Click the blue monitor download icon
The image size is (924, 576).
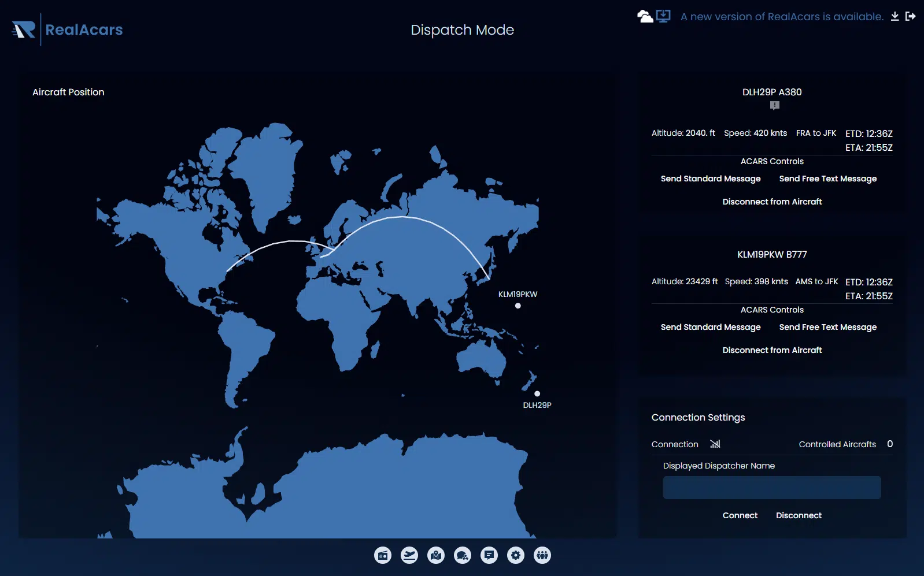click(663, 16)
